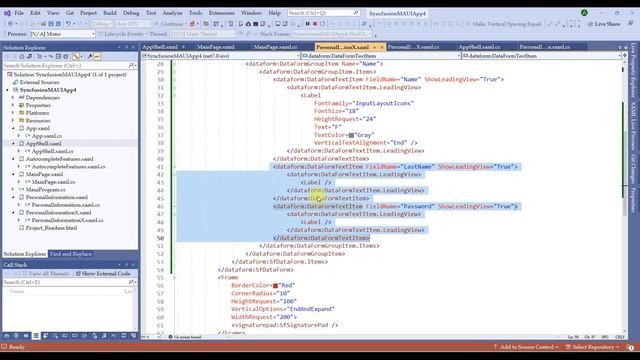Switch to the Find and Replace panel tab
Viewport: 640px width, 360px height.
coord(71,254)
